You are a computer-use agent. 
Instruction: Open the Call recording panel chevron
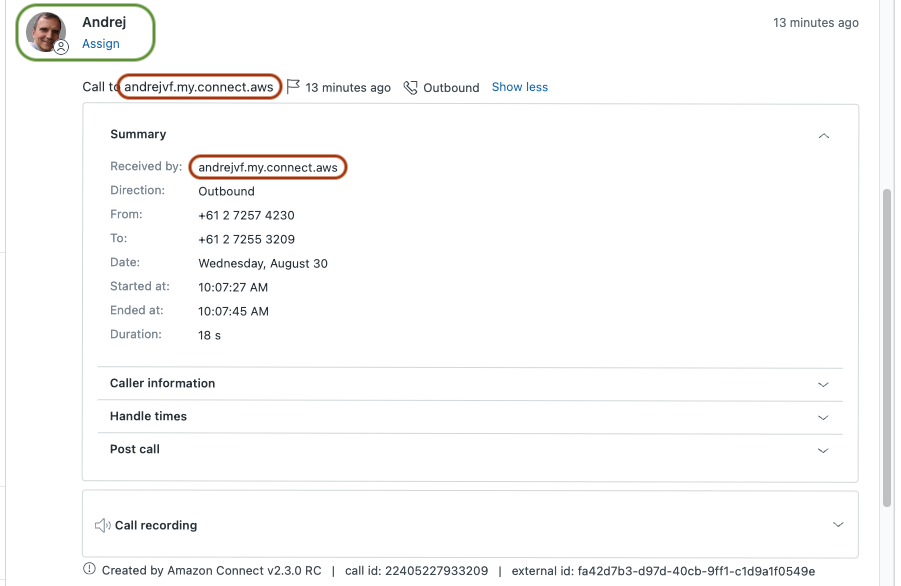[837, 525]
